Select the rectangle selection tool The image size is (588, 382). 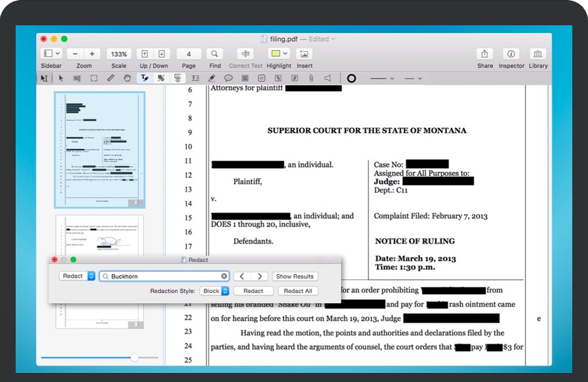click(94, 78)
